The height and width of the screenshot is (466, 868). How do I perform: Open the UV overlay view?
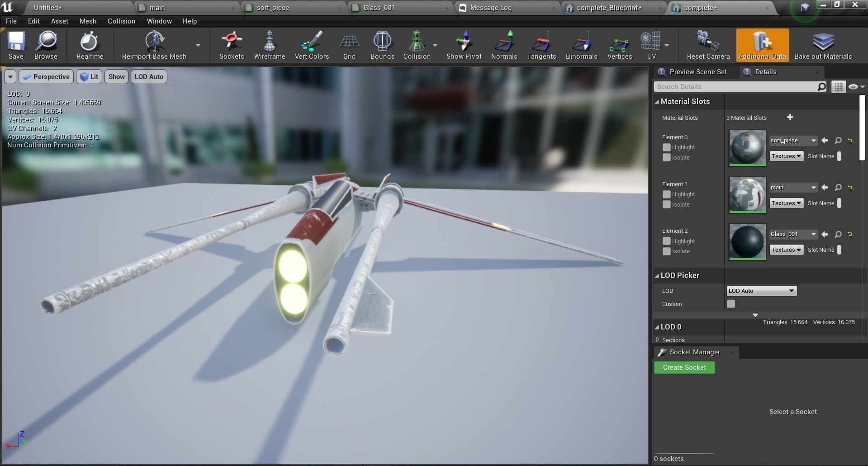point(651,45)
